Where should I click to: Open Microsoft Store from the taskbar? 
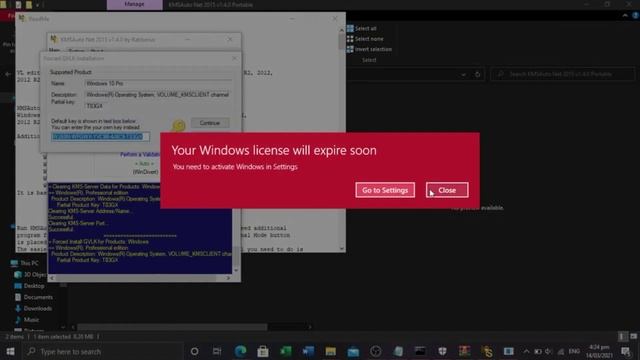pyautogui.click(x=263, y=351)
